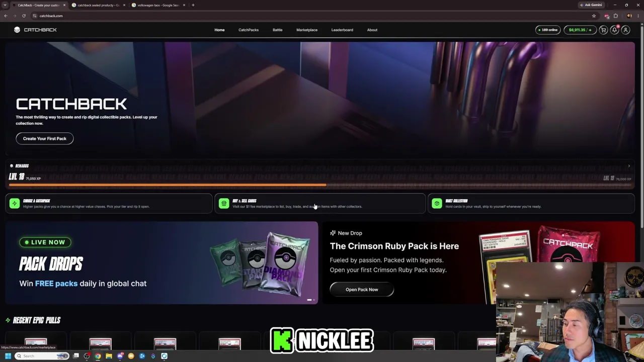Click the 169 online indicator

548,30
